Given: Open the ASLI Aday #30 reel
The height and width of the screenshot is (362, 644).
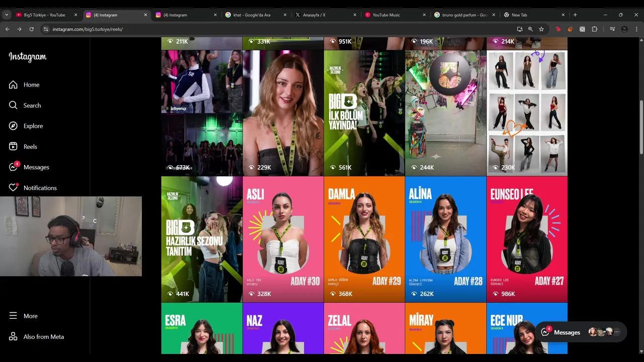Looking at the screenshot, I should tap(283, 239).
